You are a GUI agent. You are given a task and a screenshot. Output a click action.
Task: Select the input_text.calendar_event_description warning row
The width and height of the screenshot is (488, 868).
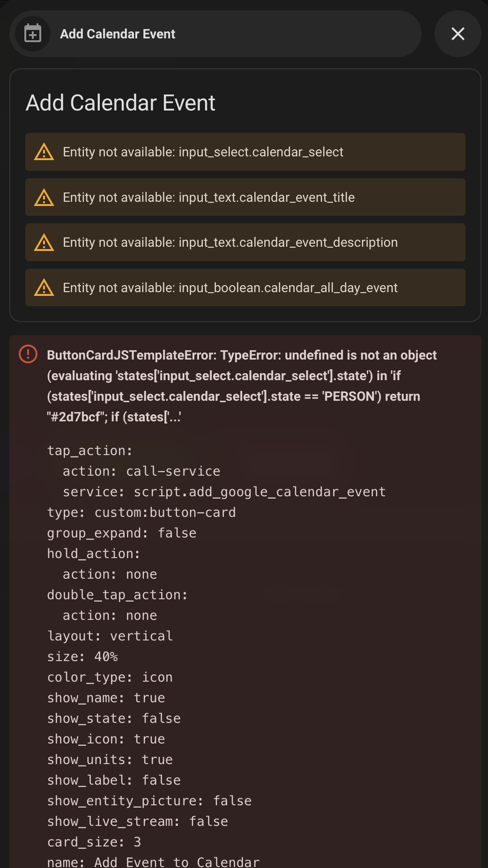pyautogui.click(x=245, y=242)
